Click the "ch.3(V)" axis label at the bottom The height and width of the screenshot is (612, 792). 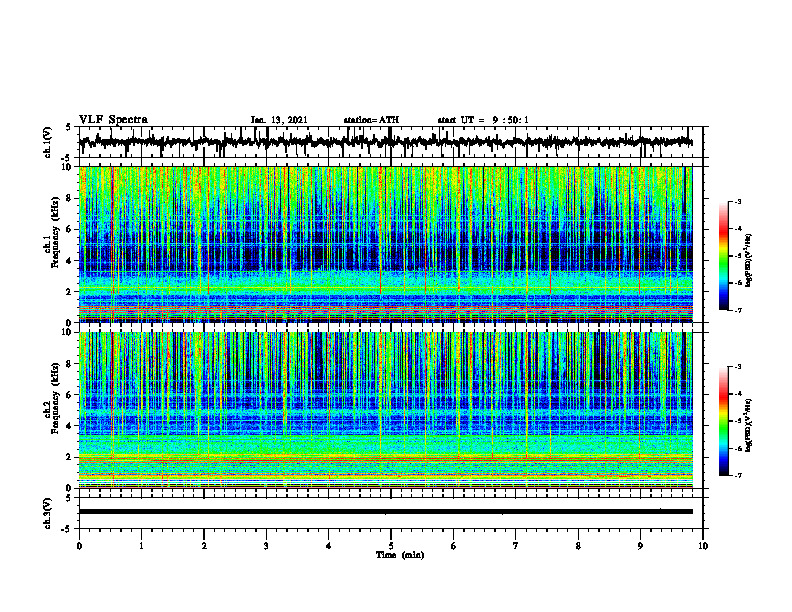point(48,513)
